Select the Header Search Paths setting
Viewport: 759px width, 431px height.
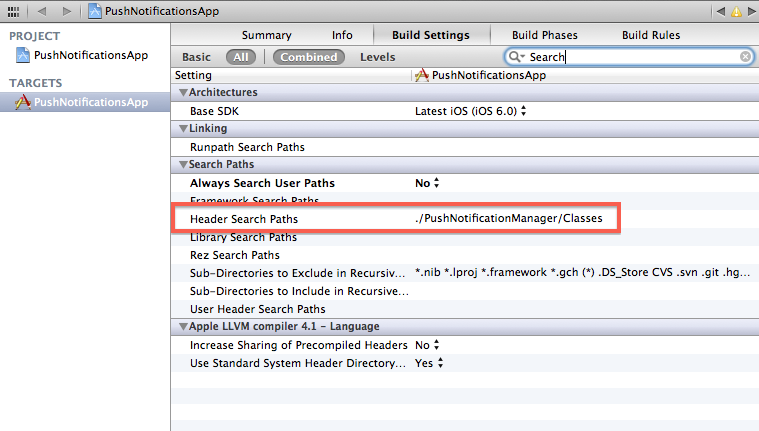tap(244, 219)
